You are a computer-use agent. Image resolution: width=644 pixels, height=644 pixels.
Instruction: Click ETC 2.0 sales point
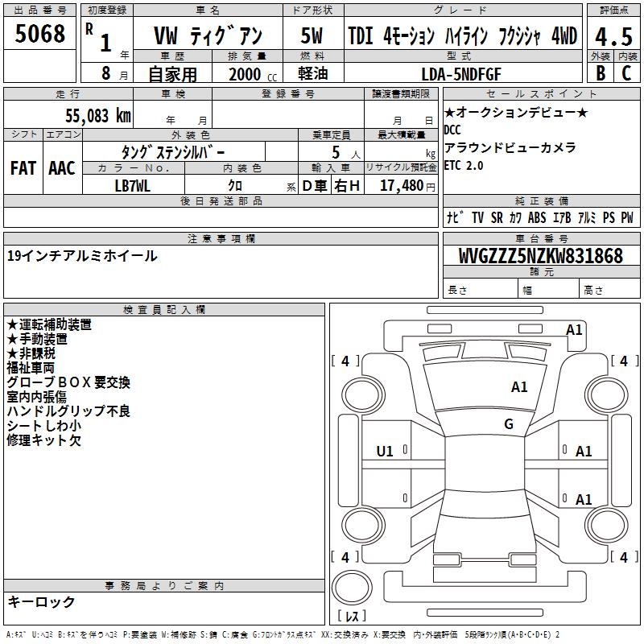point(464,165)
